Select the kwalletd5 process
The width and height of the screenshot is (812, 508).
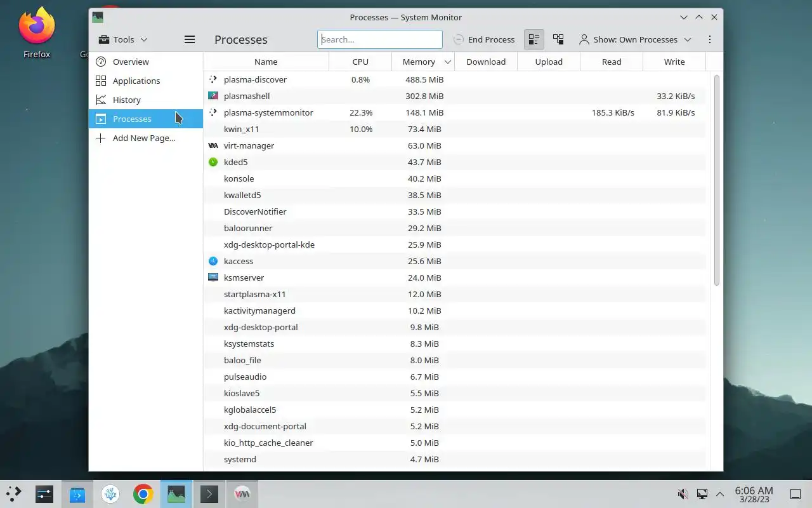click(x=454, y=195)
